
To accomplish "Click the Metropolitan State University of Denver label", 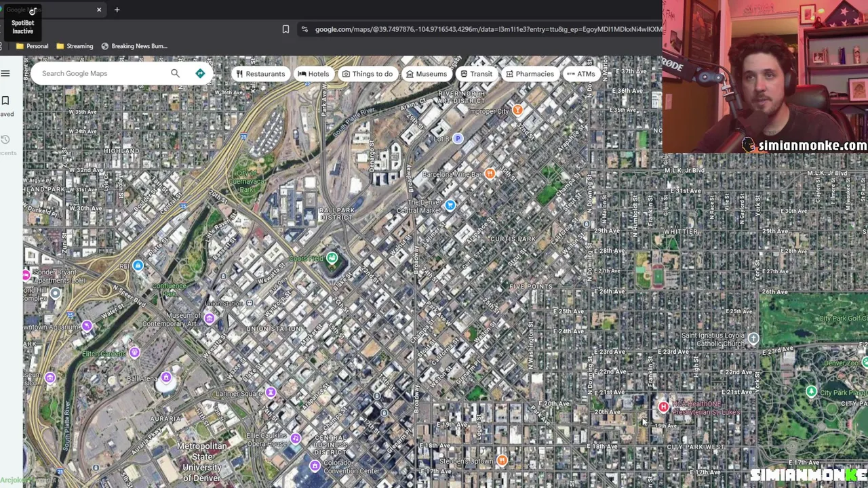I will (201, 462).
